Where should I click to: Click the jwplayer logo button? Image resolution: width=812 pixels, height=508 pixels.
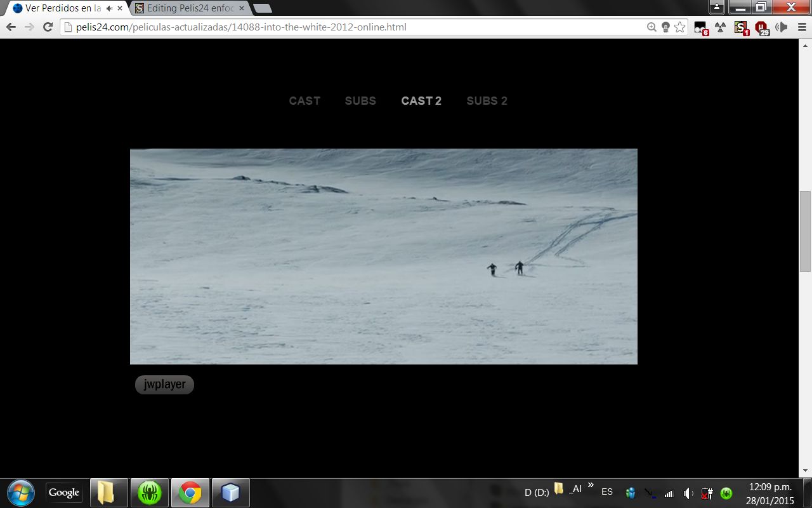click(164, 384)
